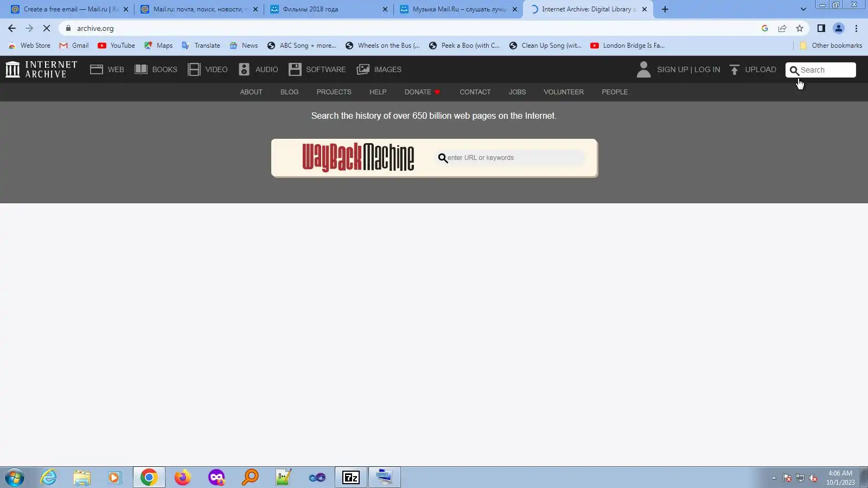Bookmark this page with the star

pyautogui.click(x=800, y=28)
